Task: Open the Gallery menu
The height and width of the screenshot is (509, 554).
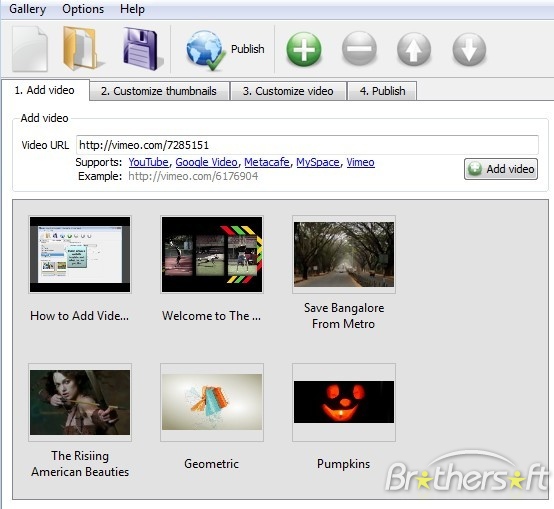Action: click(x=28, y=9)
